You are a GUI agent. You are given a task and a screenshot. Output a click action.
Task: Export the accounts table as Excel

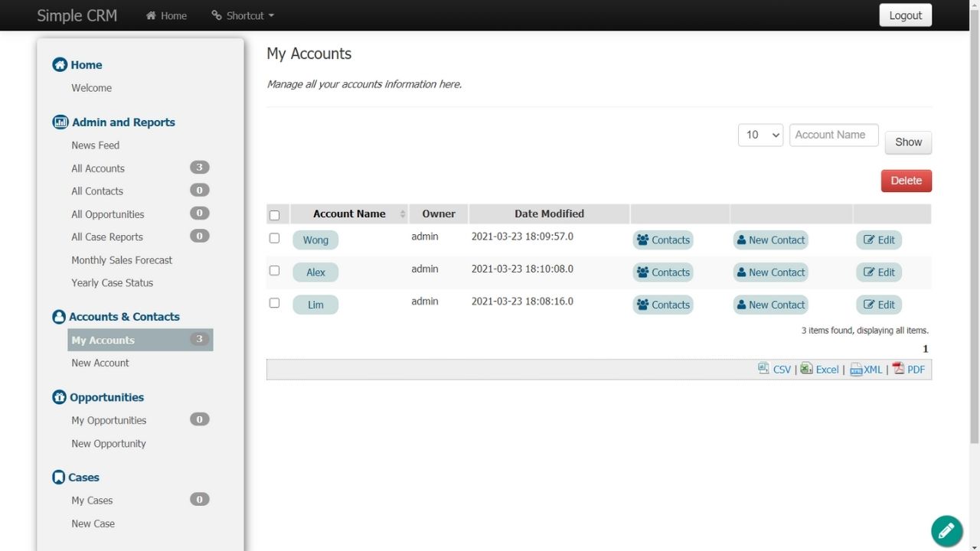(x=826, y=370)
